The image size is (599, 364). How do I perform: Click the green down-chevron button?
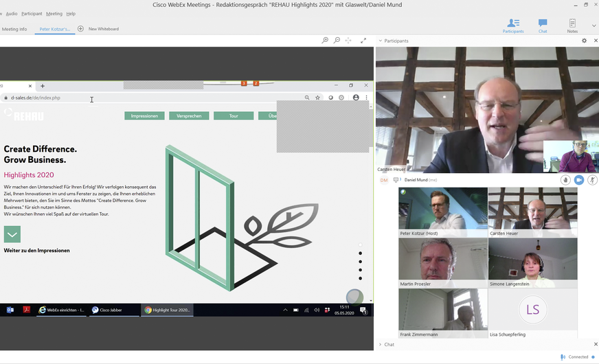[x=12, y=234]
